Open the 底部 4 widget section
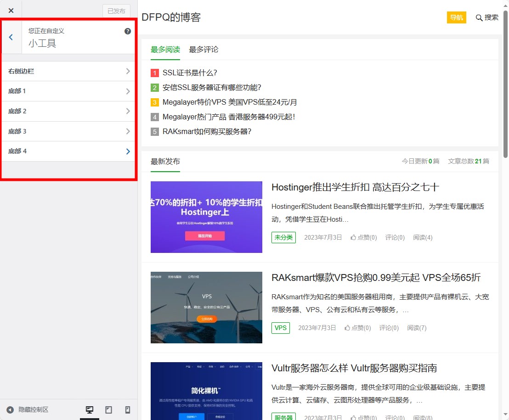Image resolution: width=509 pixels, height=420 pixels. point(68,151)
